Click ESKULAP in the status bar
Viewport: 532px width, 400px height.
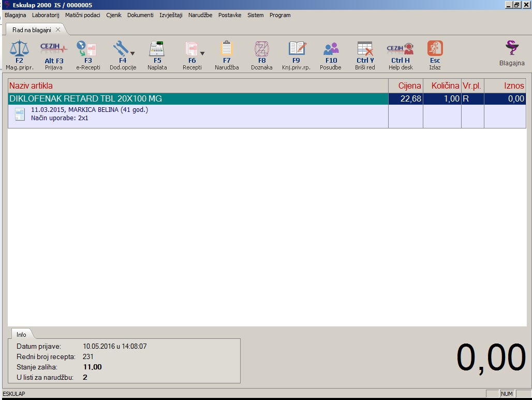[x=14, y=394]
